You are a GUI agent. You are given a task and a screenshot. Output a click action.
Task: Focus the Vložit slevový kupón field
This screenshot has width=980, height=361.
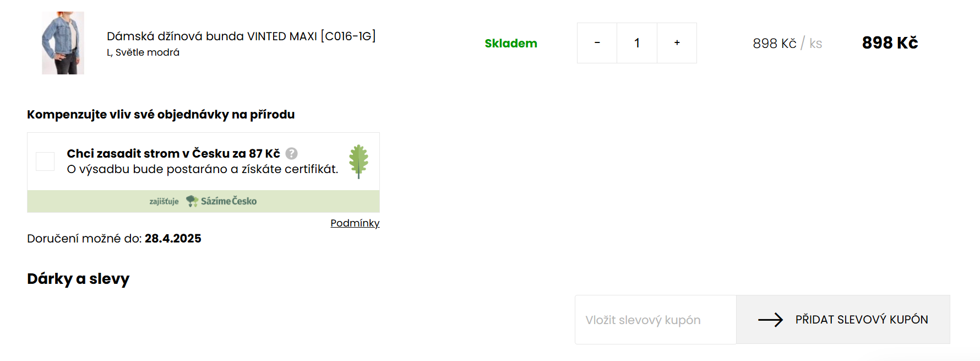pyautogui.click(x=655, y=320)
